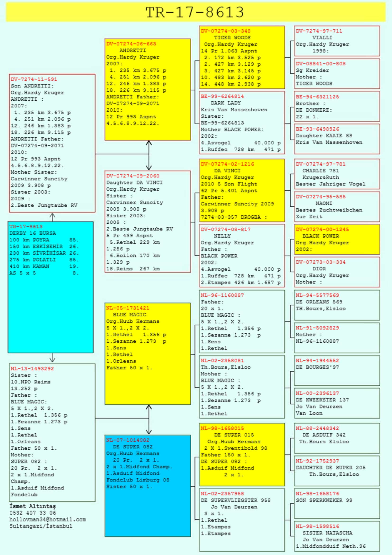The height and width of the screenshot is (555, 392).
Task: Click ring number NL-02-2357958
Action: point(222,493)
